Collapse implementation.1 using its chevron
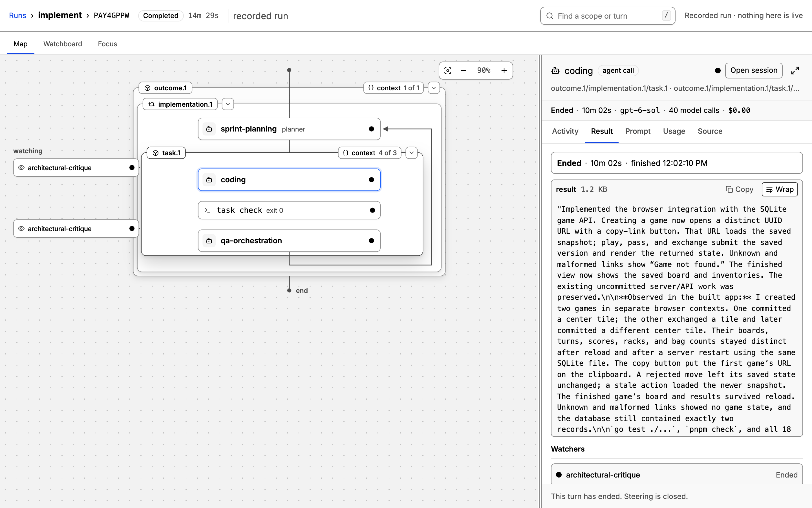 click(228, 104)
